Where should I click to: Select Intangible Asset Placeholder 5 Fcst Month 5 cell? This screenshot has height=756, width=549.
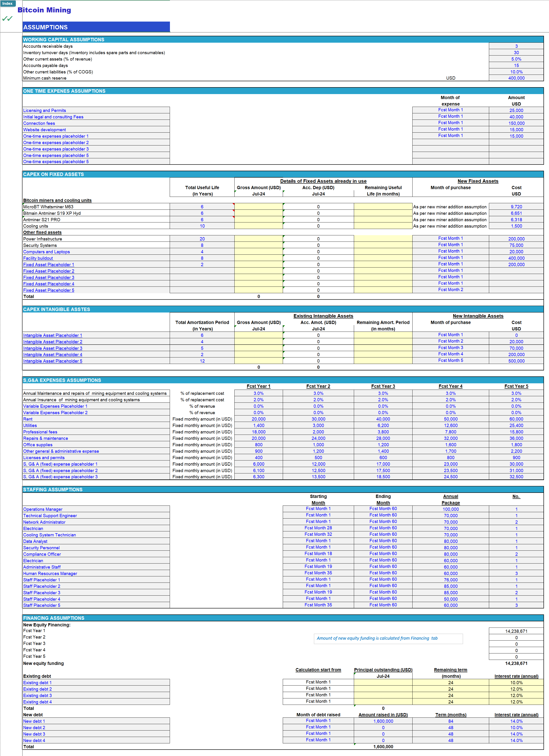pyautogui.click(x=450, y=361)
